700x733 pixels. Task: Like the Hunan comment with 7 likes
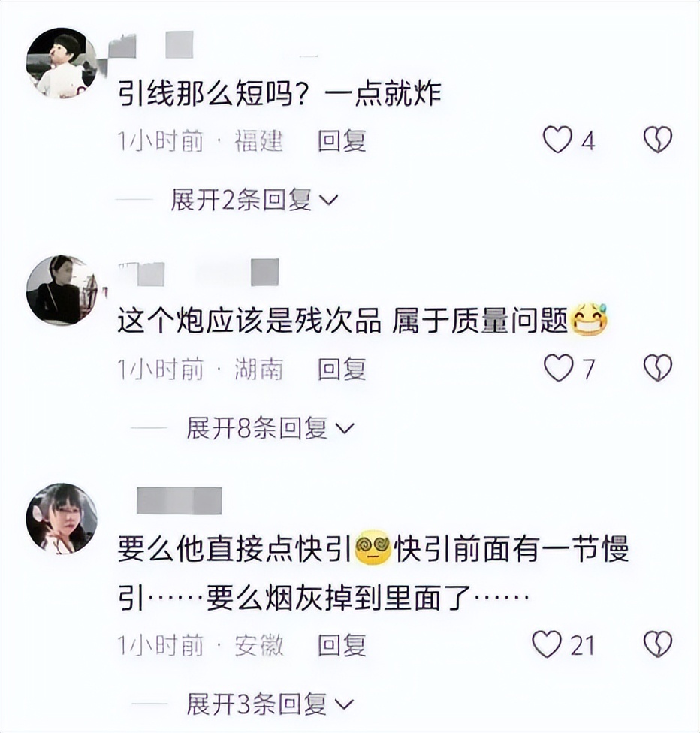click(x=558, y=368)
